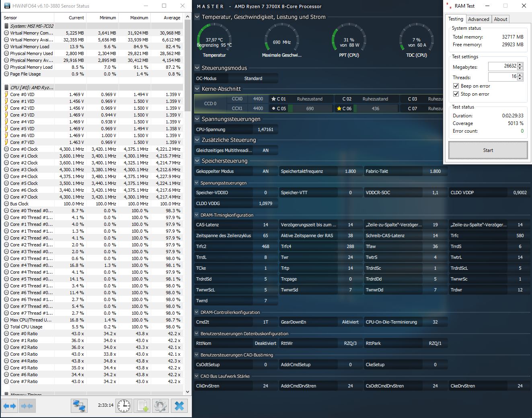
Task: Click HWiNFO vertical scrollbar down arrow
Action: 187,392
